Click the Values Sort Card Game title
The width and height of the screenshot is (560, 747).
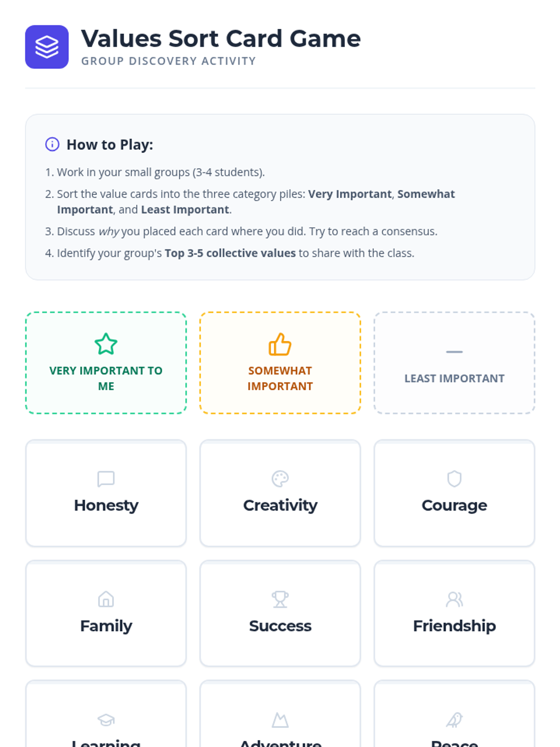pos(221,38)
